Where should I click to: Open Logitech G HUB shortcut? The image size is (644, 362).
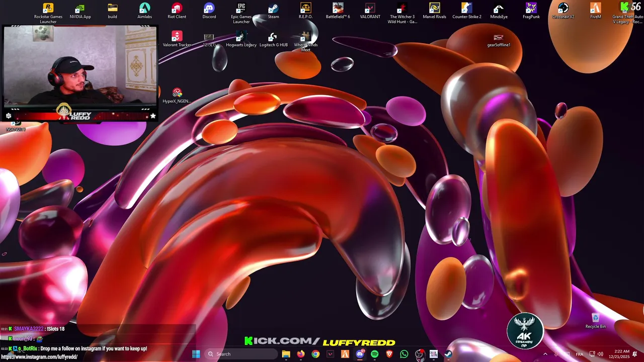[273, 39]
